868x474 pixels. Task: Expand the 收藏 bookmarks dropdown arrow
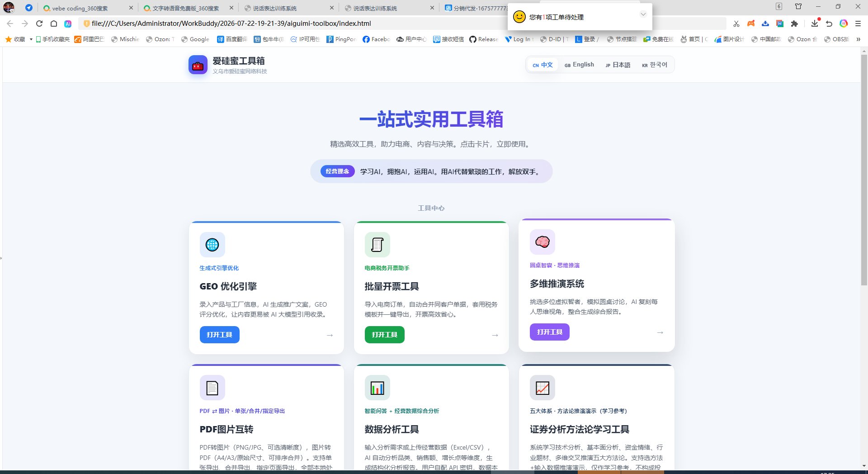31,39
